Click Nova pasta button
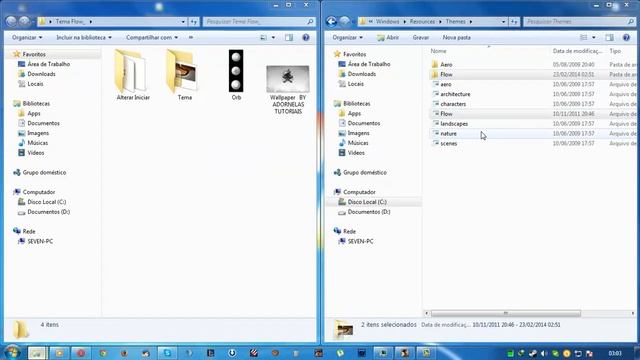The image size is (640, 360). pyautogui.click(x=456, y=38)
